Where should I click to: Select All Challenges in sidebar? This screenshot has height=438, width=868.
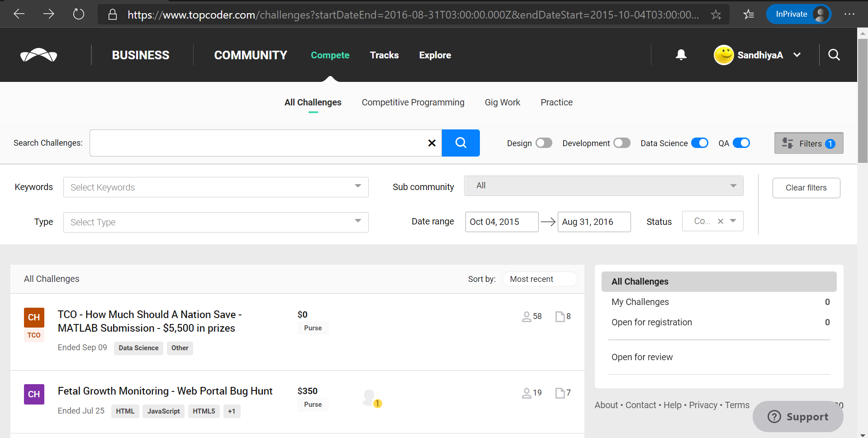coord(719,281)
